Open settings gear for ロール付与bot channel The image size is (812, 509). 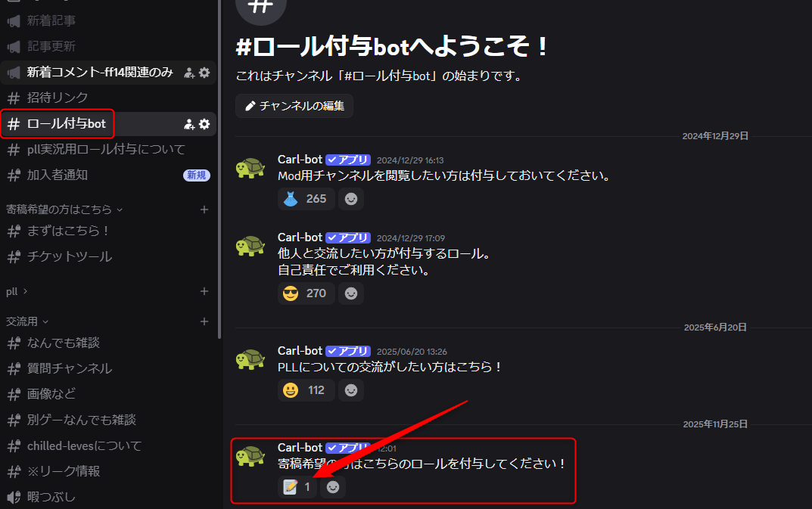[x=204, y=124]
